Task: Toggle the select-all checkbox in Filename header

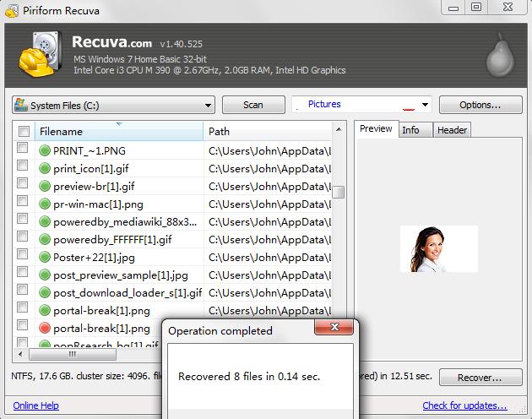Action: [24, 132]
